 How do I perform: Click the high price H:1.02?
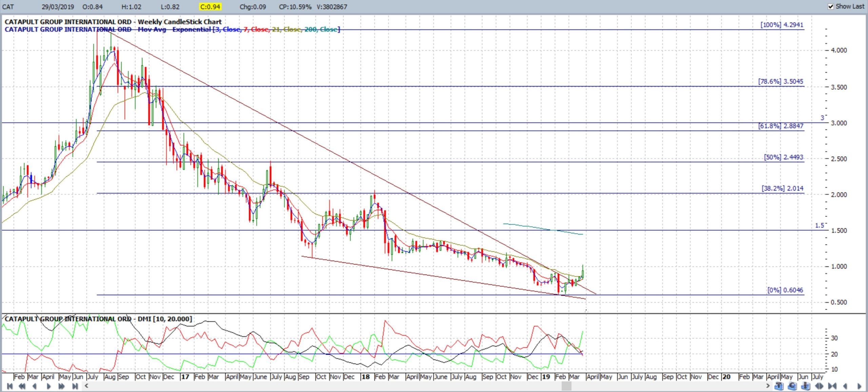click(x=131, y=7)
